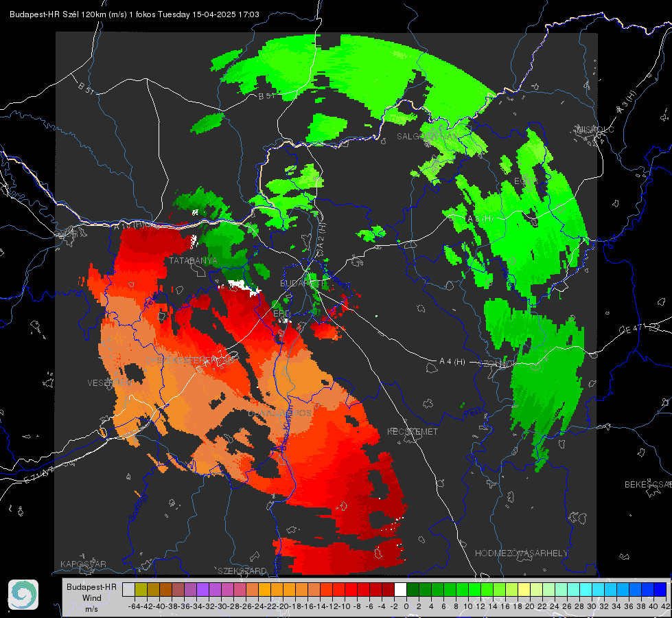Screen dimensions: 672x618
Task: Click the BUDAPEST city label
Action: pos(302,284)
